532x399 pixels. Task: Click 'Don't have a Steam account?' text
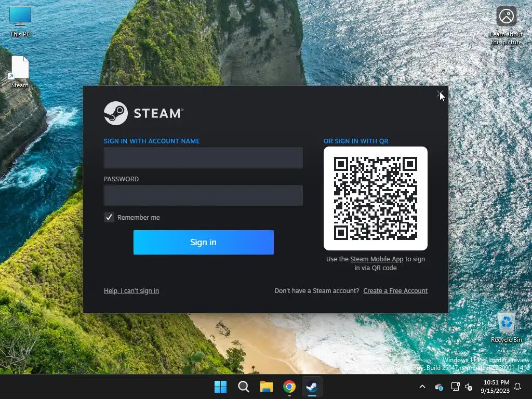point(316,291)
